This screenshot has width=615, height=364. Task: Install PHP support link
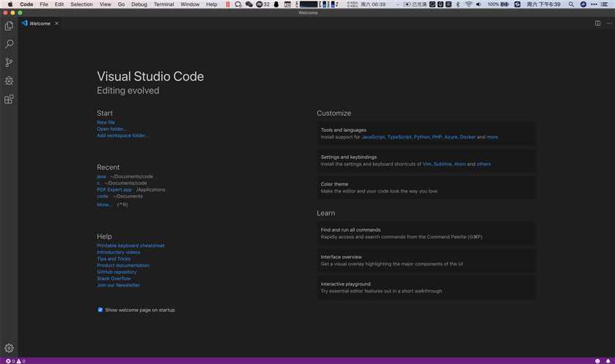(437, 137)
